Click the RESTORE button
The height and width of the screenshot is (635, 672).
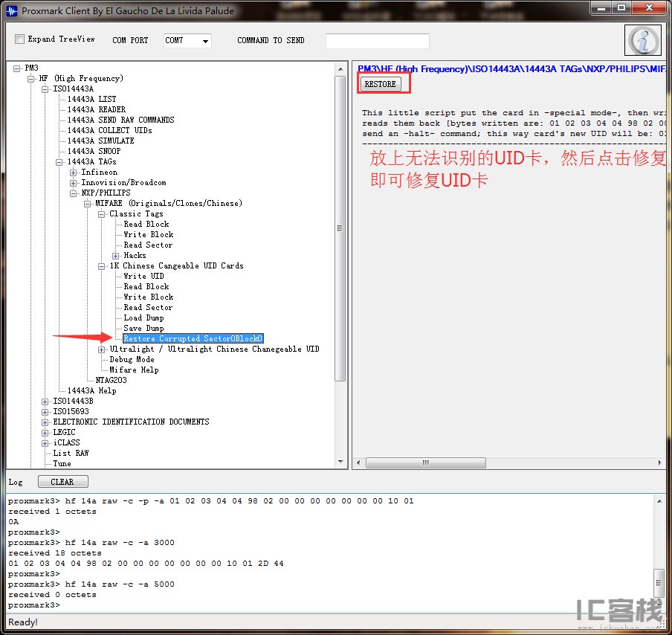381,84
